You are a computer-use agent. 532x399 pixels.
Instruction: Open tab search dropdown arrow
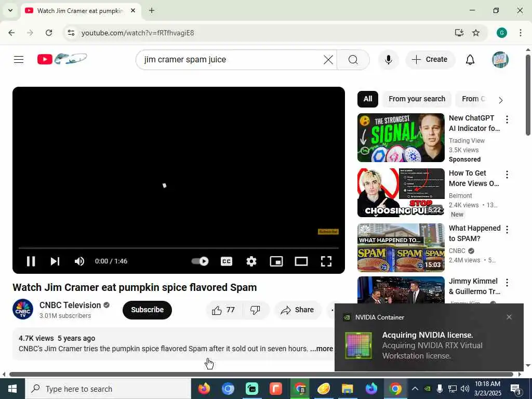10,11
